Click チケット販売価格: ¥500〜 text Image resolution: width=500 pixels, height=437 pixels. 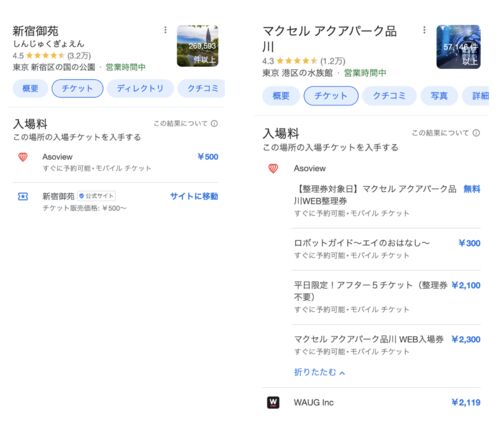tap(85, 208)
